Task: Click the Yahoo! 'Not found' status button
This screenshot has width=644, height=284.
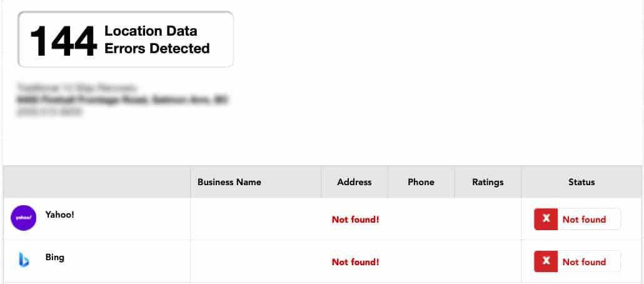Action: (x=578, y=219)
